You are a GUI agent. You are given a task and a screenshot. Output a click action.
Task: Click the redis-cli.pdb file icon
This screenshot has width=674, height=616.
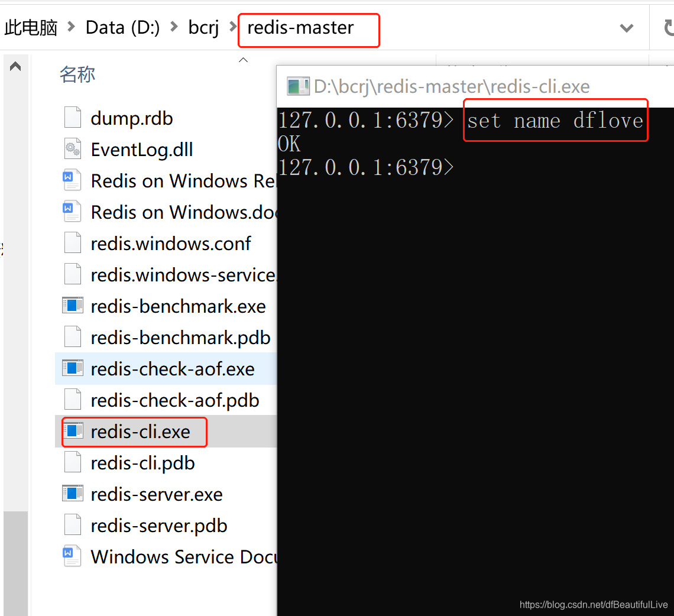[x=73, y=462]
